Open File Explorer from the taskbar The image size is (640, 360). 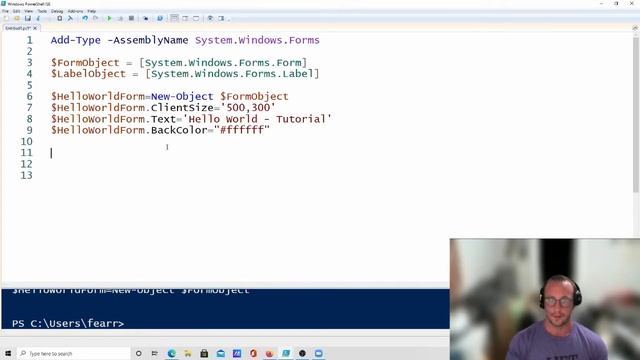188,353
